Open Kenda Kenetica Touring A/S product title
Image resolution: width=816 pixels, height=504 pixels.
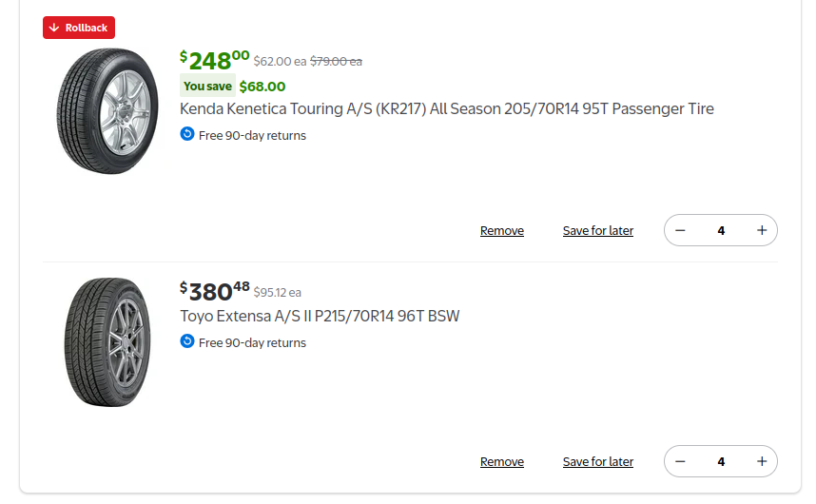tap(447, 108)
